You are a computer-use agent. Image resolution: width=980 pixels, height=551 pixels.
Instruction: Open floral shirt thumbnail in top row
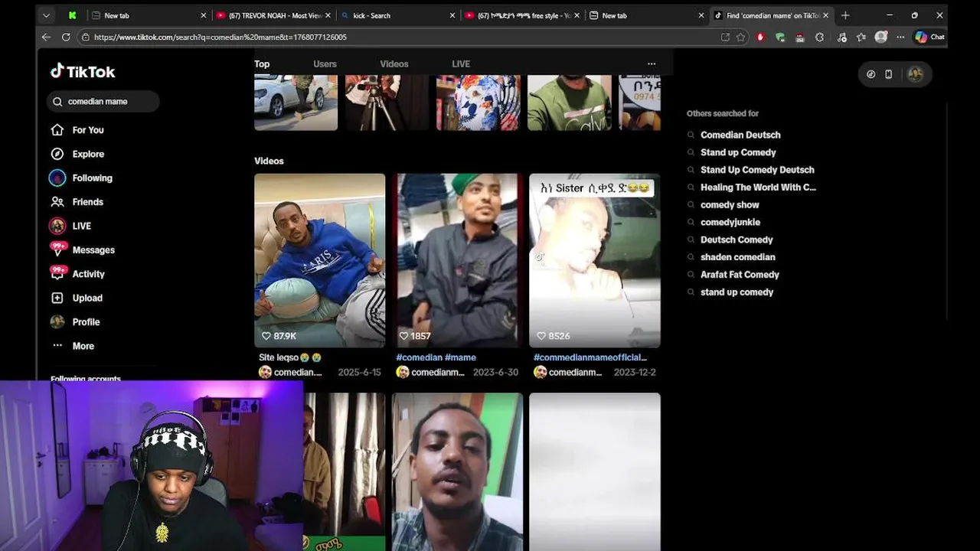click(479, 103)
